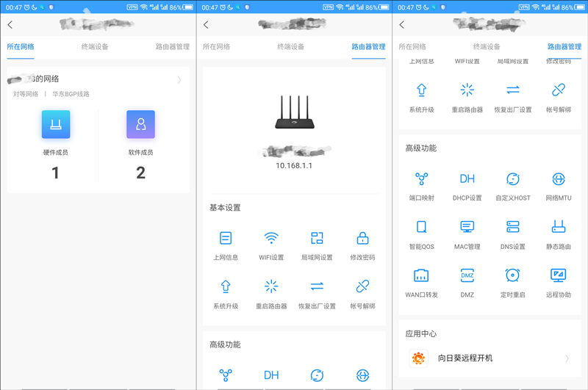Image resolution: width=588 pixels, height=390 pixels.
Task: Open the 硬件成员 hardware members icon
Action: point(56,124)
